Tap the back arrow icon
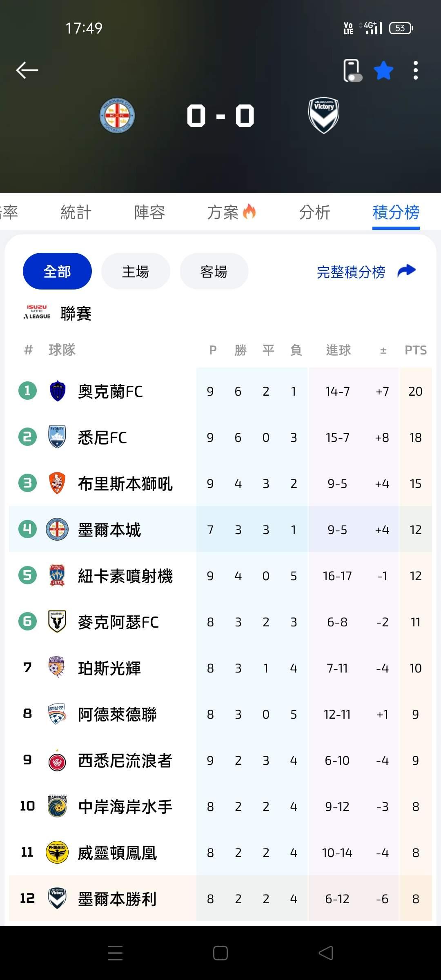Screen dimensions: 441x980 27,70
